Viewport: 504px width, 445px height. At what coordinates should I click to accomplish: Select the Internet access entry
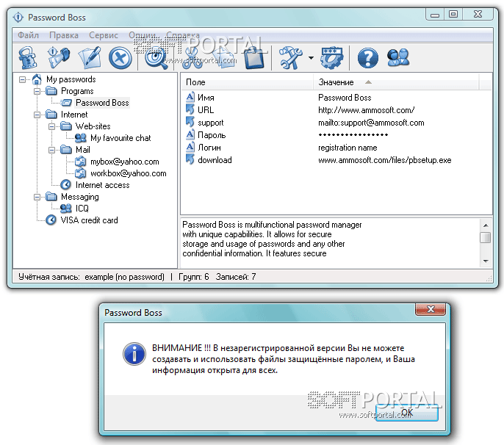coord(103,185)
